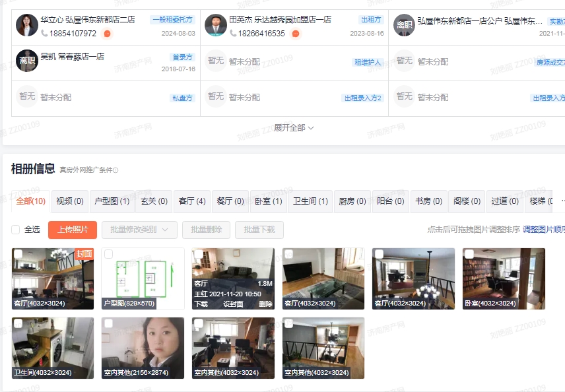Click 下载 on hovered 客厅 photo

point(201,304)
